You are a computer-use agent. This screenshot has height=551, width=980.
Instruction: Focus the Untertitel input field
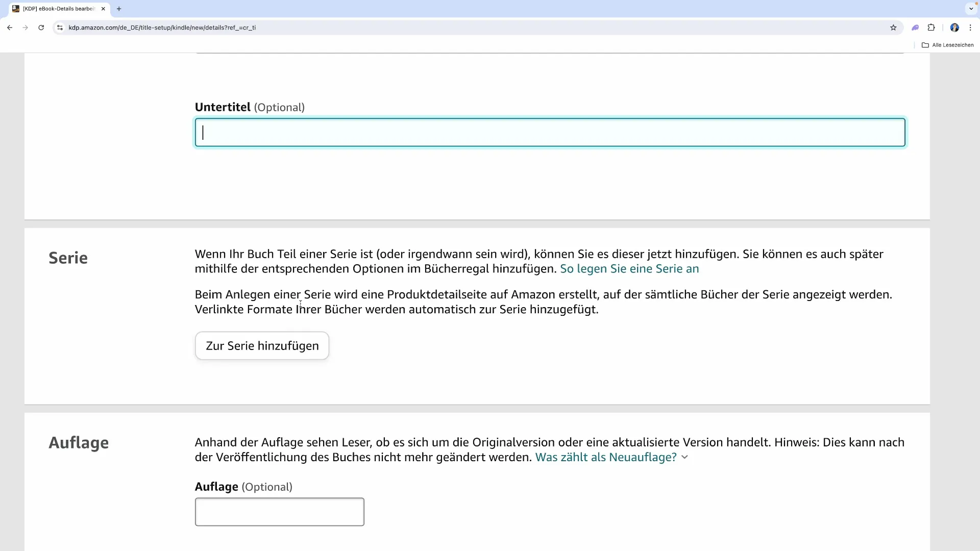point(550,133)
